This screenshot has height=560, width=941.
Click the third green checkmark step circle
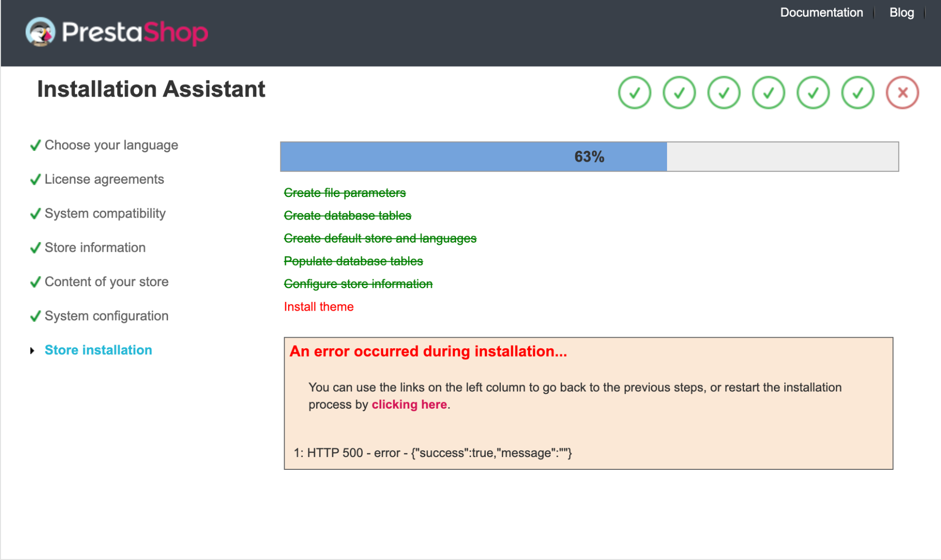724,93
